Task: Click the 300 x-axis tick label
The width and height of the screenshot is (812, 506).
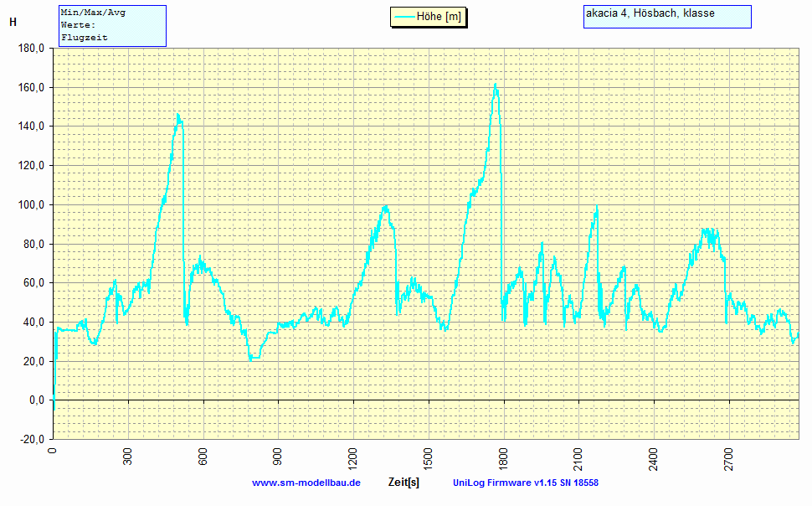Action: (x=129, y=459)
